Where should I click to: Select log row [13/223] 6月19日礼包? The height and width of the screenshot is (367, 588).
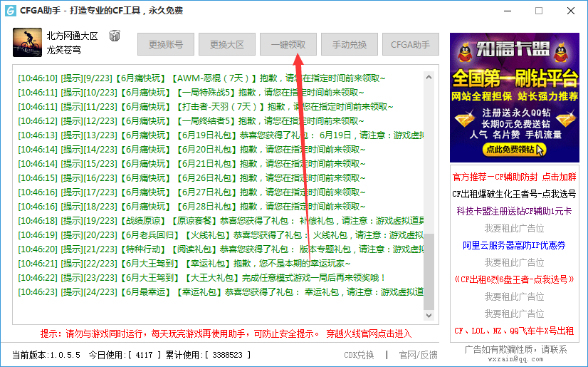pyautogui.click(x=221, y=135)
